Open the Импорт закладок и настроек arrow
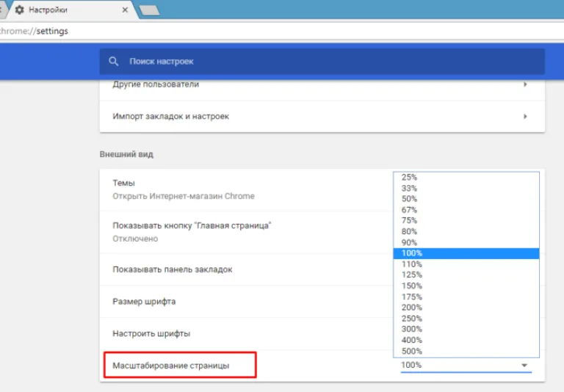 (525, 117)
